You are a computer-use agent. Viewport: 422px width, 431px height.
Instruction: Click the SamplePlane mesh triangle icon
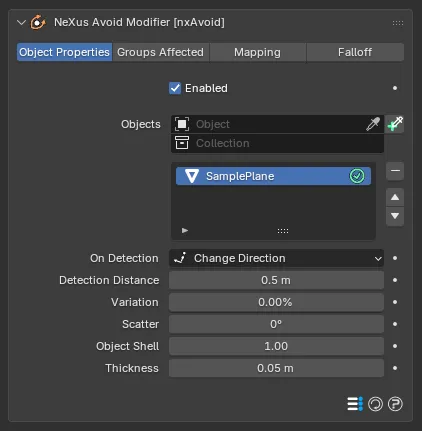192,176
